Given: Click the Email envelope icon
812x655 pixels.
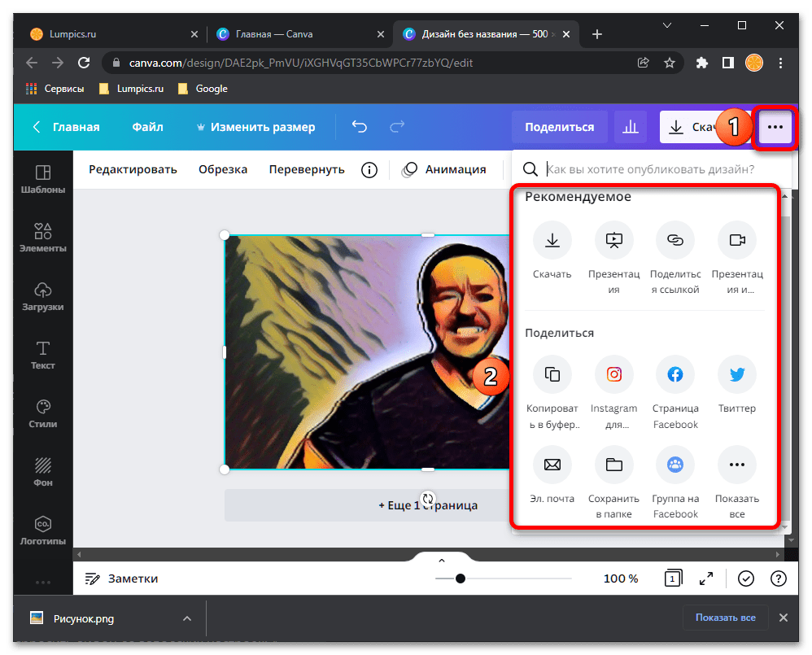Looking at the screenshot, I should click(x=552, y=465).
